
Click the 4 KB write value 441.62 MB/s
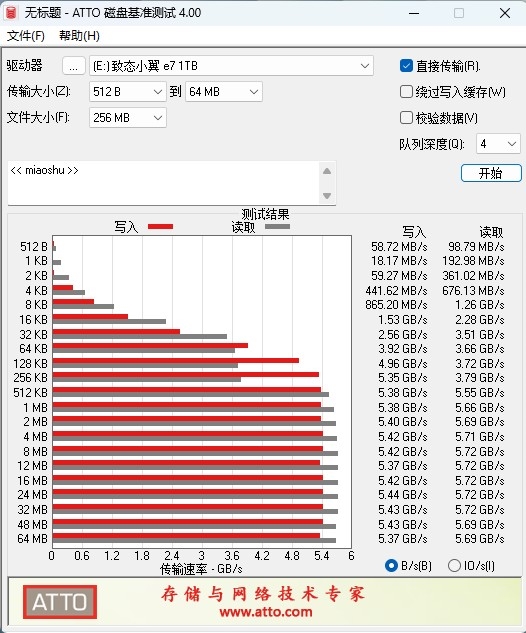(x=396, y=291)
